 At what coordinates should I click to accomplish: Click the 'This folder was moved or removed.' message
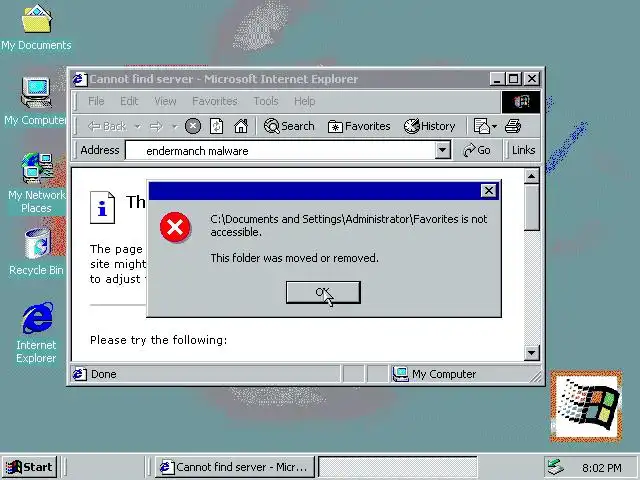pyautogui.click(x=295, y=258)
